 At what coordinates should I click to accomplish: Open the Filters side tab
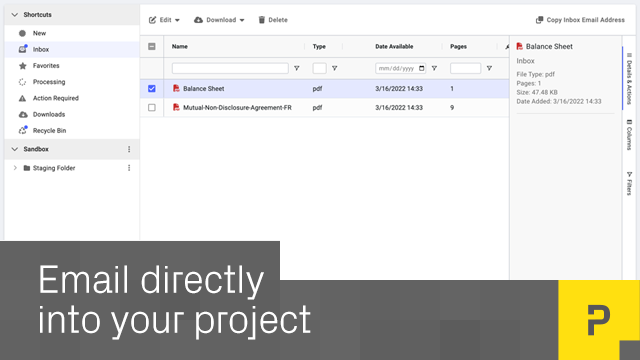[x=629, y=183]
